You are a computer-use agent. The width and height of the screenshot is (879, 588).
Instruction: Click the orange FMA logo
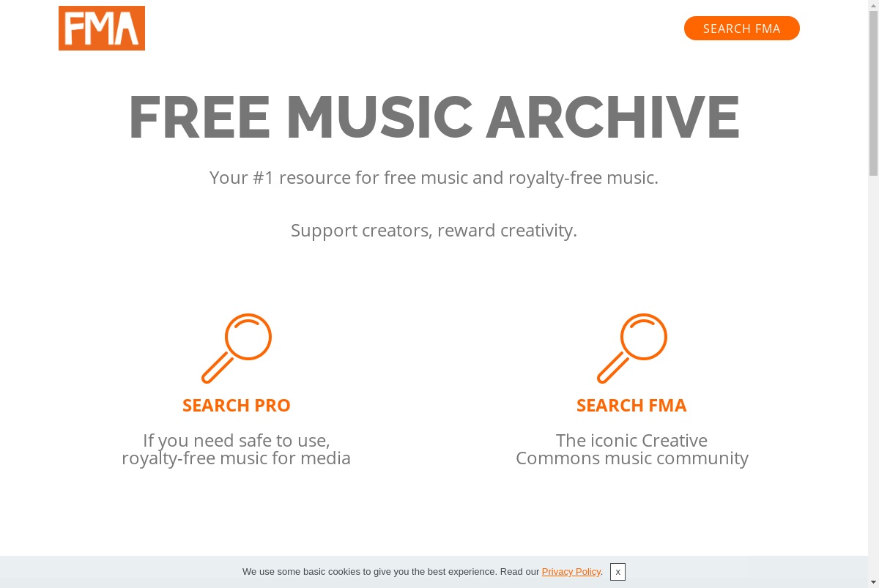(102, 28)
